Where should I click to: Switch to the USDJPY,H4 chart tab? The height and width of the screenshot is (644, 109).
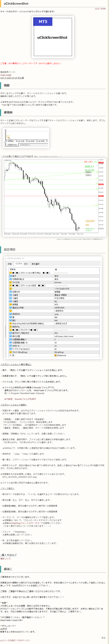point(12,145)
